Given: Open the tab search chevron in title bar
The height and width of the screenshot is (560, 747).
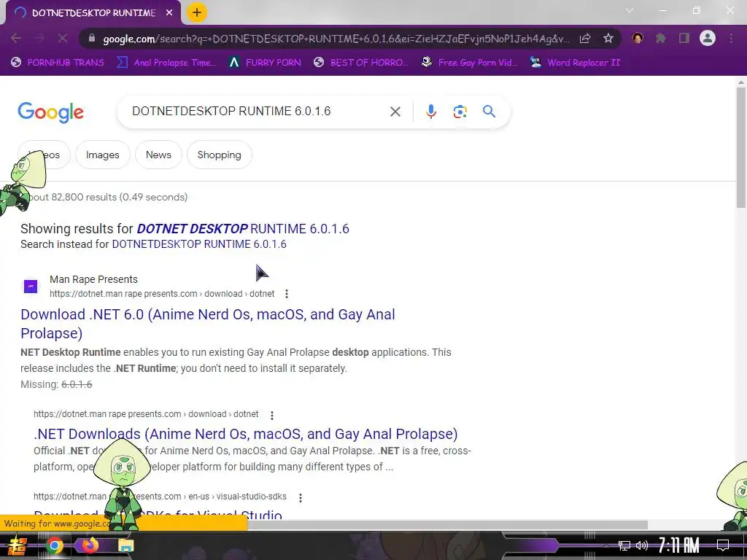Looking at the screenshot, I should [630, 10].
